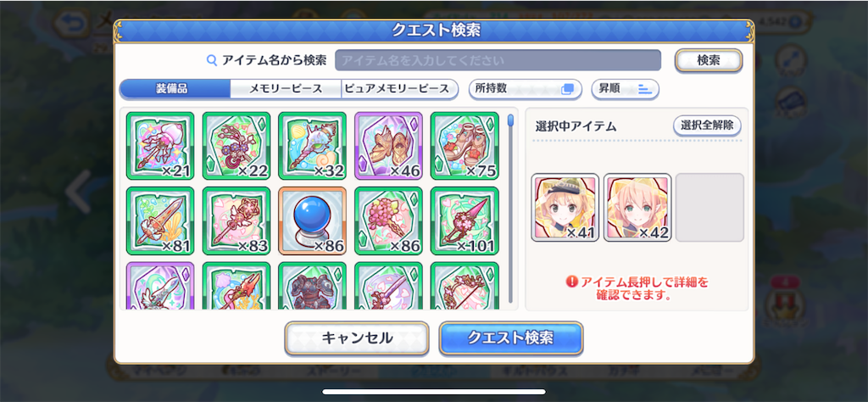Open the 所持数 sort type dropdown

[526, 89]
